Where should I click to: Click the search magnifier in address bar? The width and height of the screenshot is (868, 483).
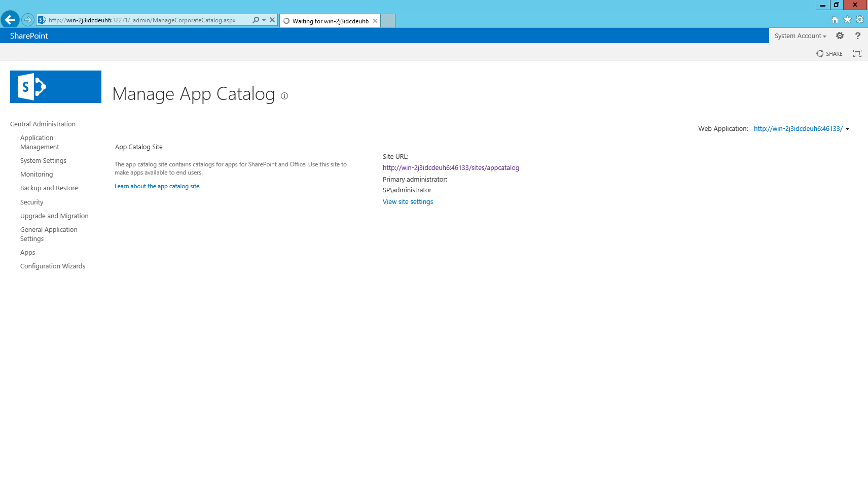pyautogui.click(x=256, y=20)
